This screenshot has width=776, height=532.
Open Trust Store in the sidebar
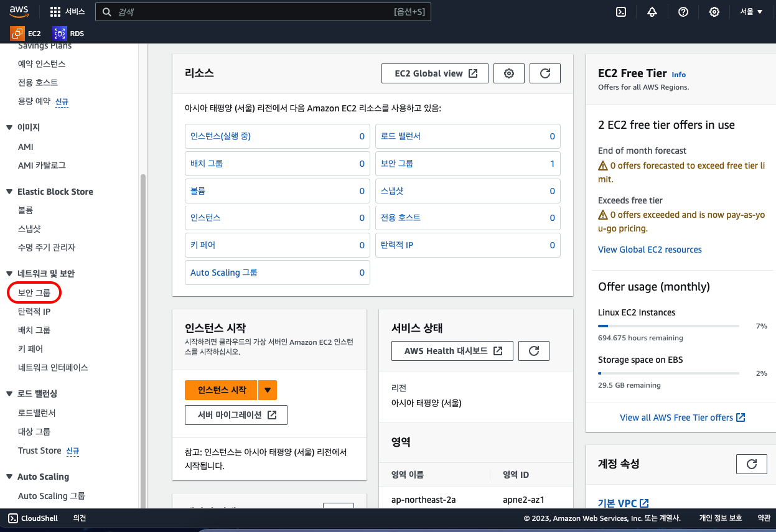40,450
